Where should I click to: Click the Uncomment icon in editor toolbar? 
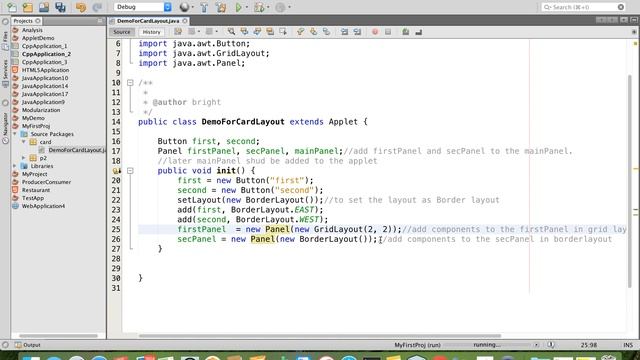click(418, 31)
